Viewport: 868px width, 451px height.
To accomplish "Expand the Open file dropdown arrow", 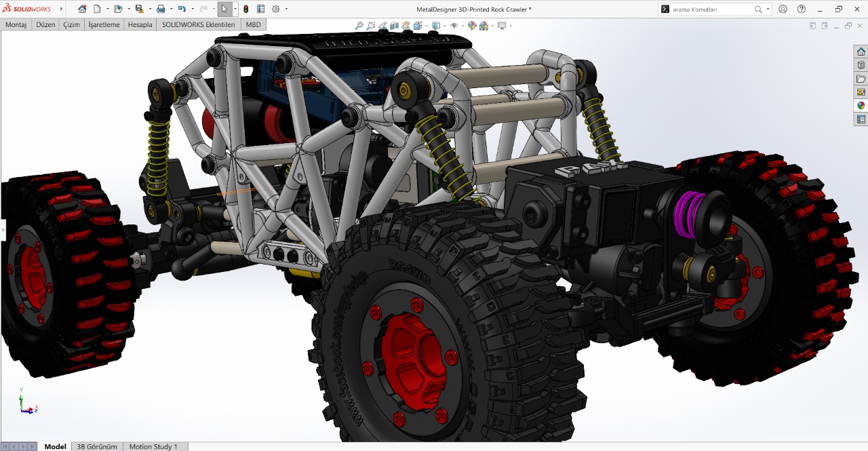I will pyautogui.click(x=128, y=9).
